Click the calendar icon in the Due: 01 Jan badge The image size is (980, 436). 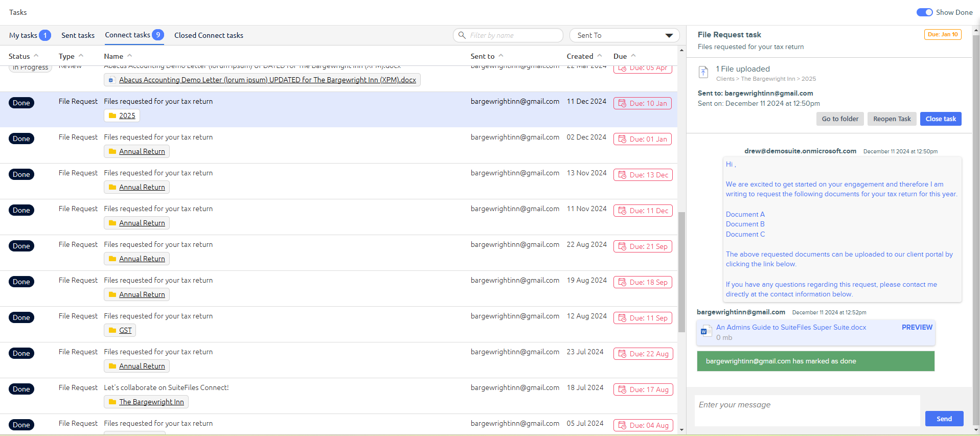[x=622, y=139]
